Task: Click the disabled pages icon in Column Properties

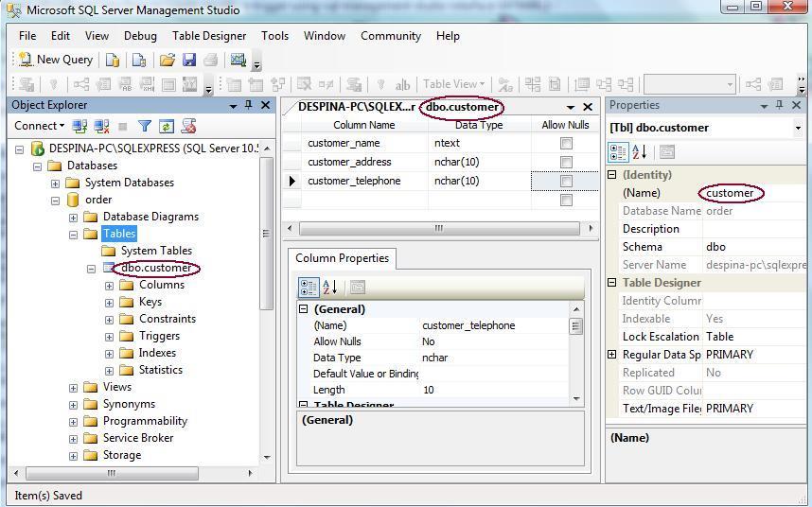Action: click(x=358, y=288)
